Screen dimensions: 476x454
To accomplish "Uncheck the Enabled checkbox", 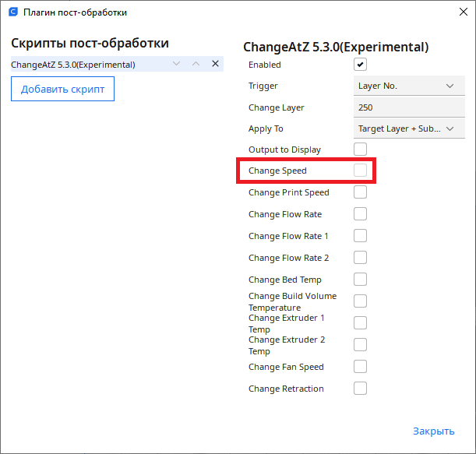I will pos(360,65).
